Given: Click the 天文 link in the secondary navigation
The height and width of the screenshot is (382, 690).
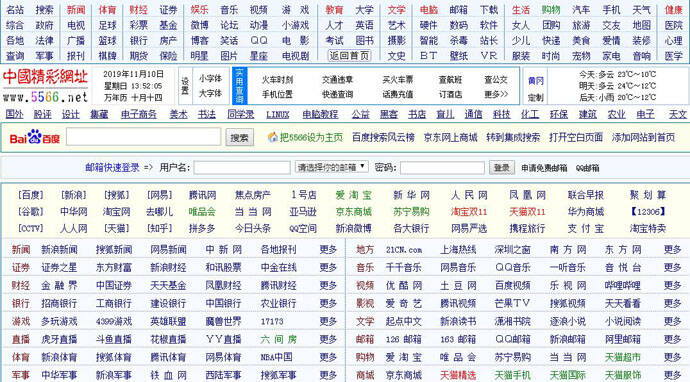Looking at the screenshot, I should click(x=677, y=114).
